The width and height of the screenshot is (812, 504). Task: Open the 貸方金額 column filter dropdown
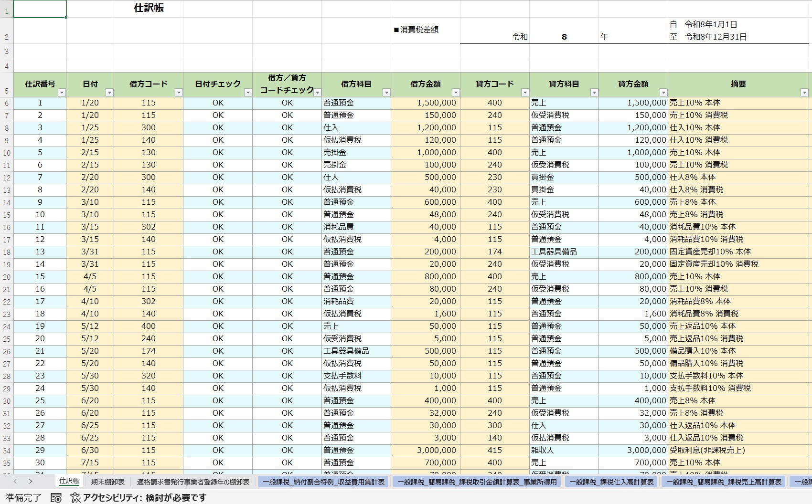coord(663,93)
